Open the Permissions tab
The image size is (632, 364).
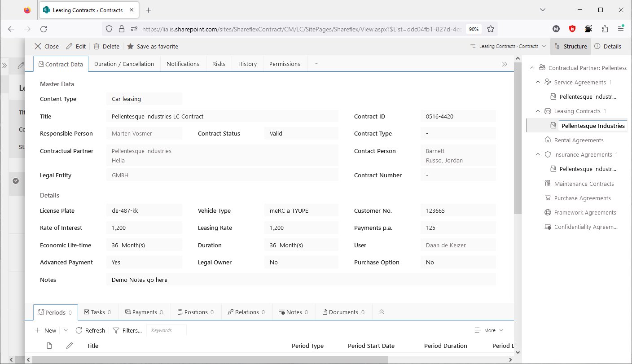point(285,64)
